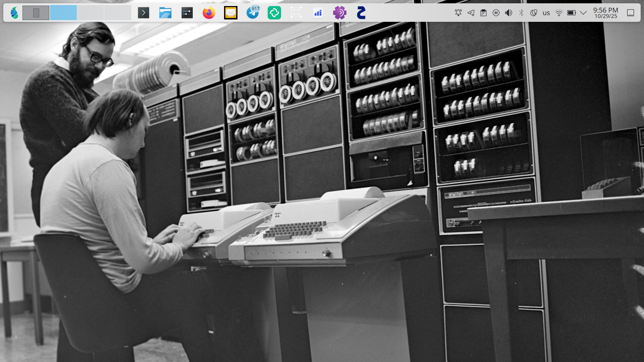Screen dimensions: 644x362
Task: Open notifications bell in system tray
Action: (x=458, y=13)
